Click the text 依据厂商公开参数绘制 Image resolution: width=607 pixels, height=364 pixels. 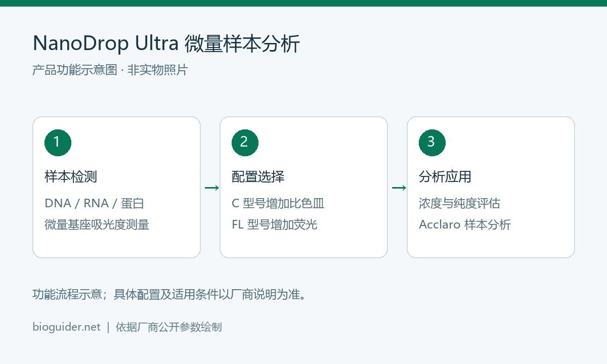tap(169, 327)
